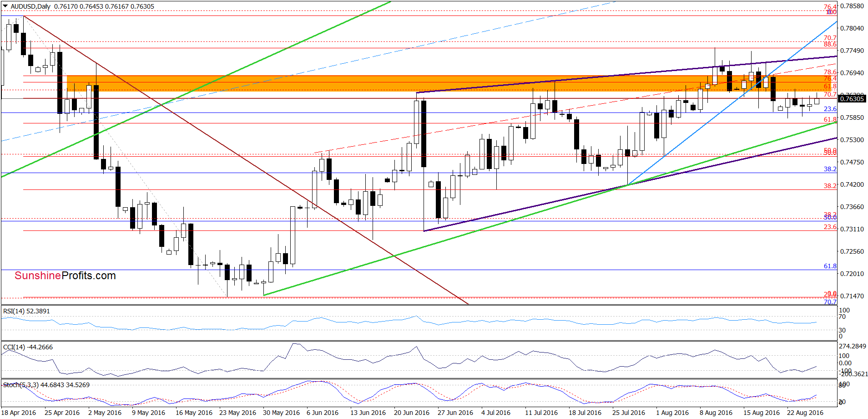Click the 2 May 2016 date label
The height and width of the screenshot is (419, 868).
coord(105,413)
